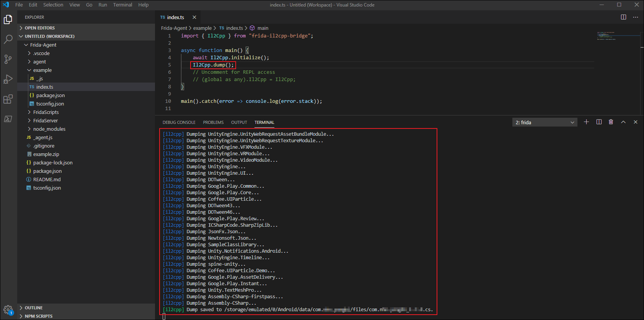The height and width of the screenshot is (320, 644).
Task: Split the terminal panel
Action: [x=599, y=122]
